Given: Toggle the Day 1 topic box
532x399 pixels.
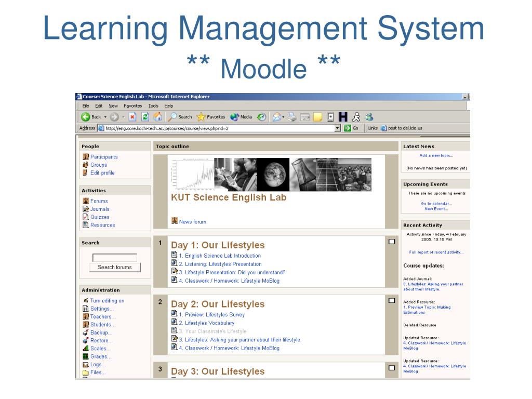Looking at the screenshot, I should pyautogui.click(x=392, y=242).
